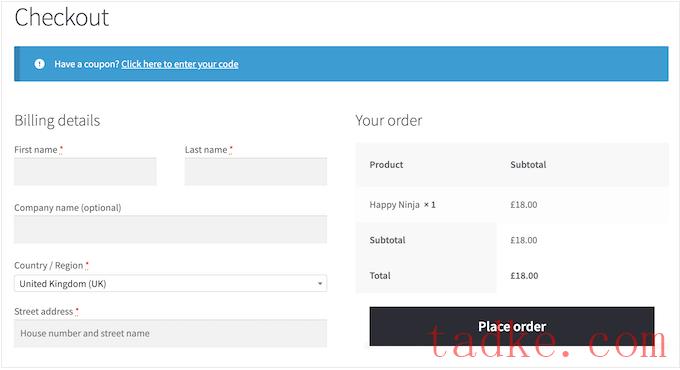680x370 pixels.
Task: Click the Street address input field
Action: click(170, 334)
